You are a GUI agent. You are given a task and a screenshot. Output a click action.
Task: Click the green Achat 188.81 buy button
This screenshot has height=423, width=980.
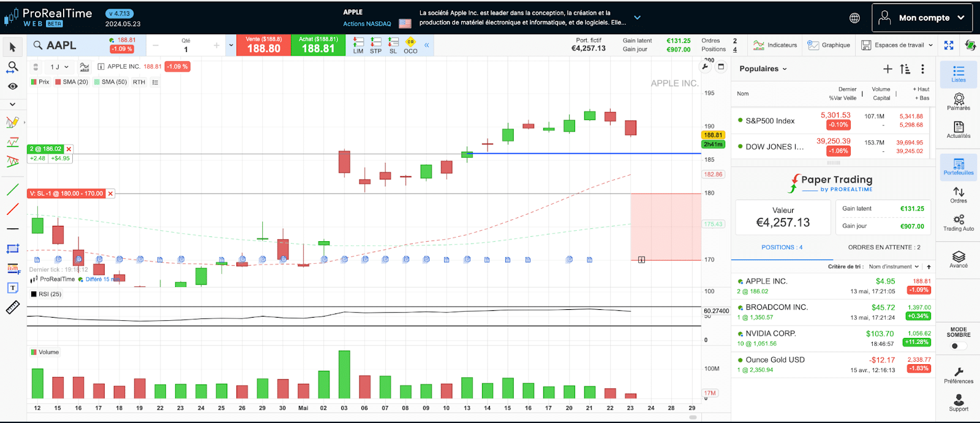click(318, 45)
